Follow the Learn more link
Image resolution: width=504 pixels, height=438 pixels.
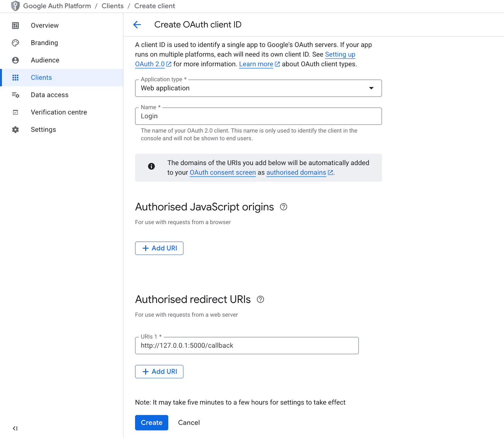pyautogui.click(x=256, y=64)
